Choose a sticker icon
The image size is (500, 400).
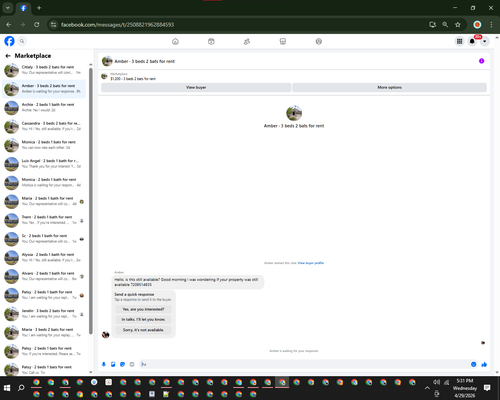click(122, 364)
